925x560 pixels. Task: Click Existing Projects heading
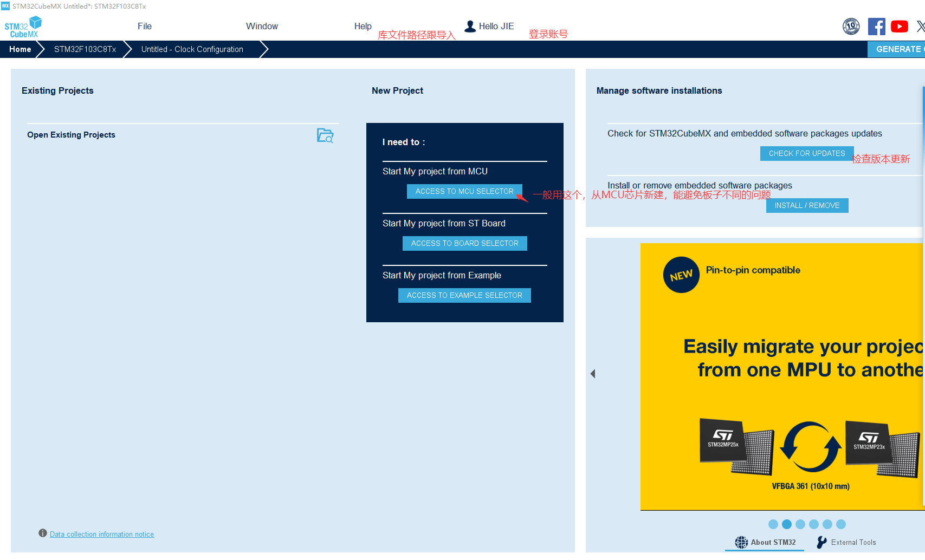tap(57, 90)
